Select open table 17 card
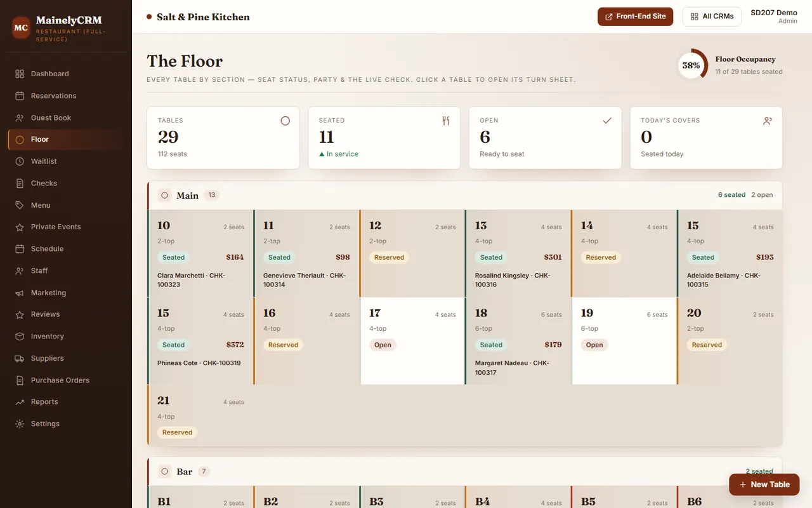812x508 pixels. pos(412,341)
